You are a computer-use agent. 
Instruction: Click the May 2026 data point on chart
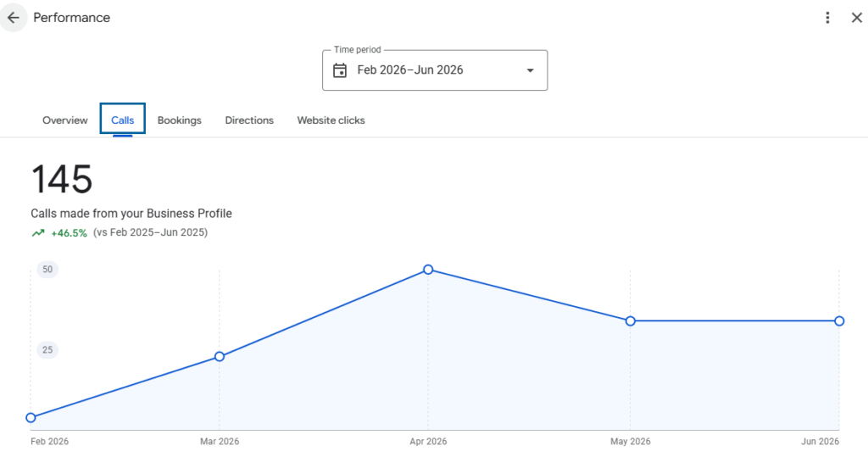[x=630, y=320]
